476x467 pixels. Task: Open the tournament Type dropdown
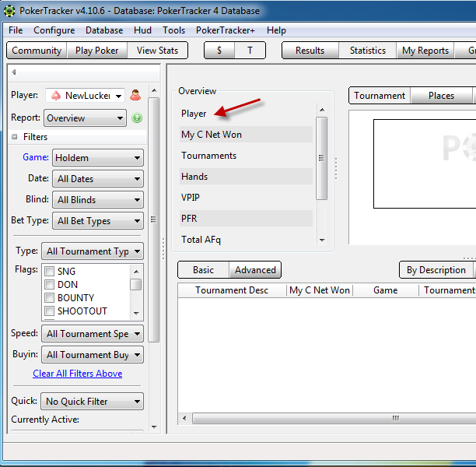(x=93, y=251)
